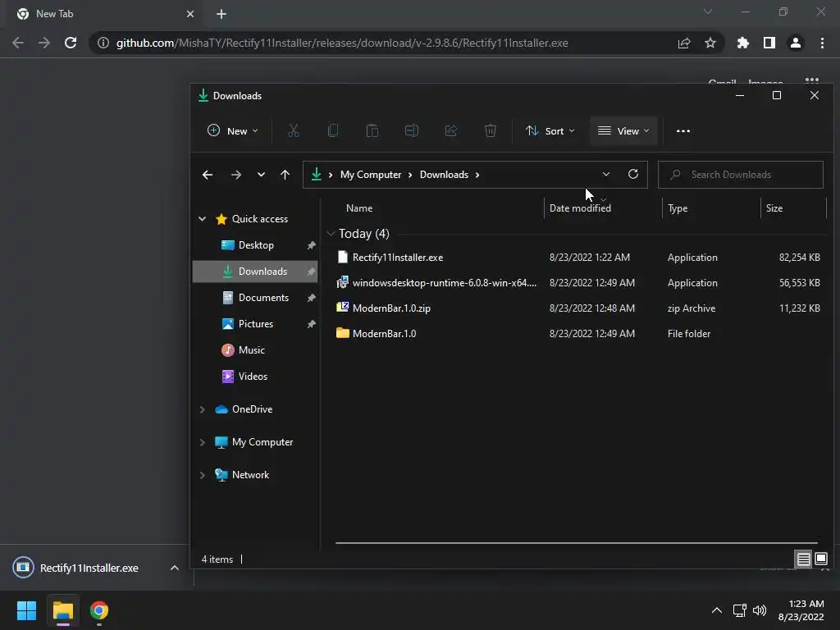Toggle the Chrome side panel icon
Viewport: 840px width, 630px height.
769,43
